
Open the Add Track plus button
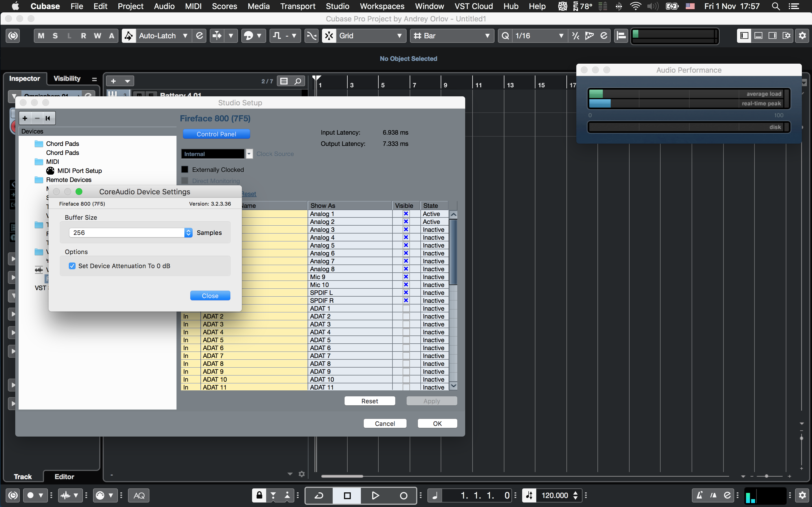coord(113,81)
